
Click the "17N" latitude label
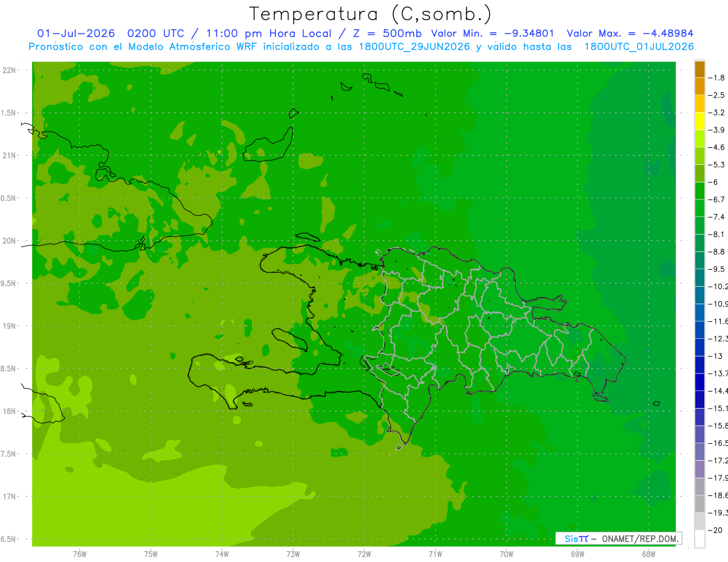[10, 497]
